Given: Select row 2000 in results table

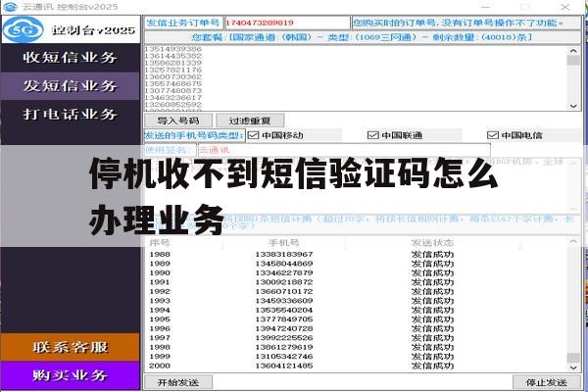Looking at the screenshot, I should tap(357, 366).
